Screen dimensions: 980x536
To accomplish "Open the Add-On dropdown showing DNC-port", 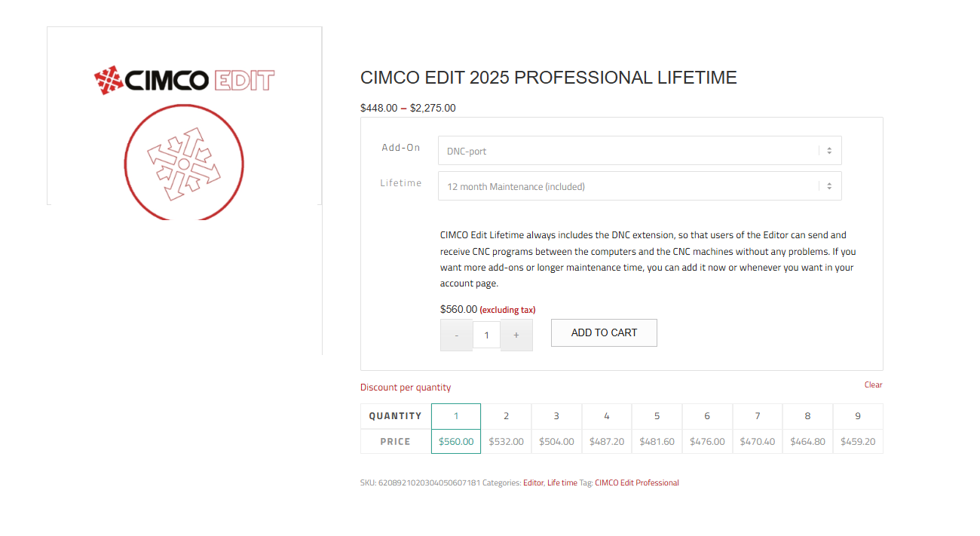I will click(639, 151).
